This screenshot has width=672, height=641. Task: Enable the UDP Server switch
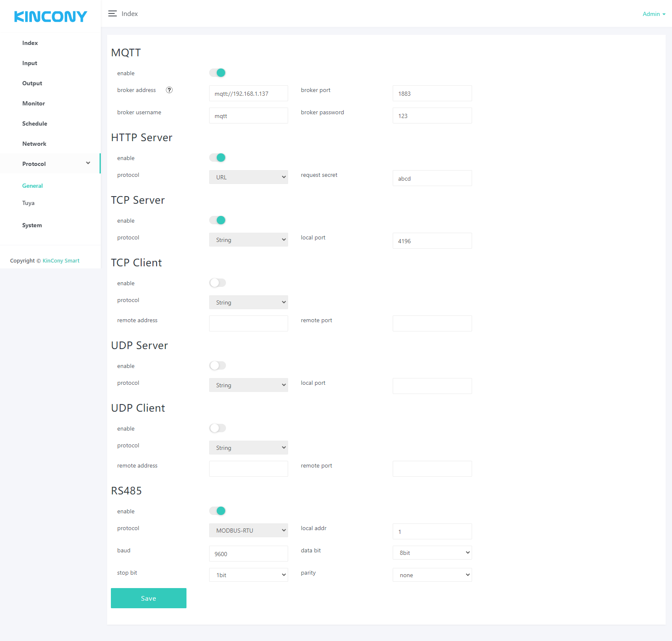218,366
